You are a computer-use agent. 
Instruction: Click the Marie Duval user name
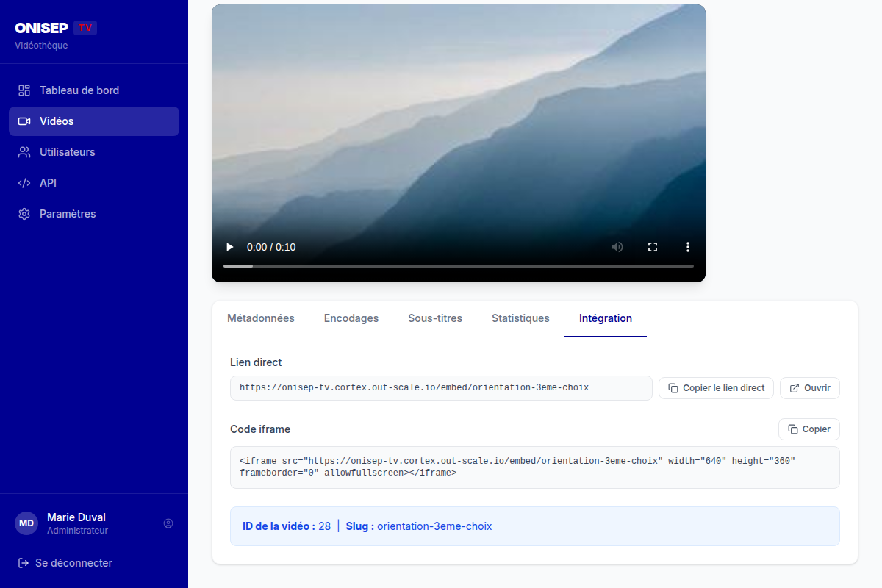pyautogui.click(x=76, y=517)
